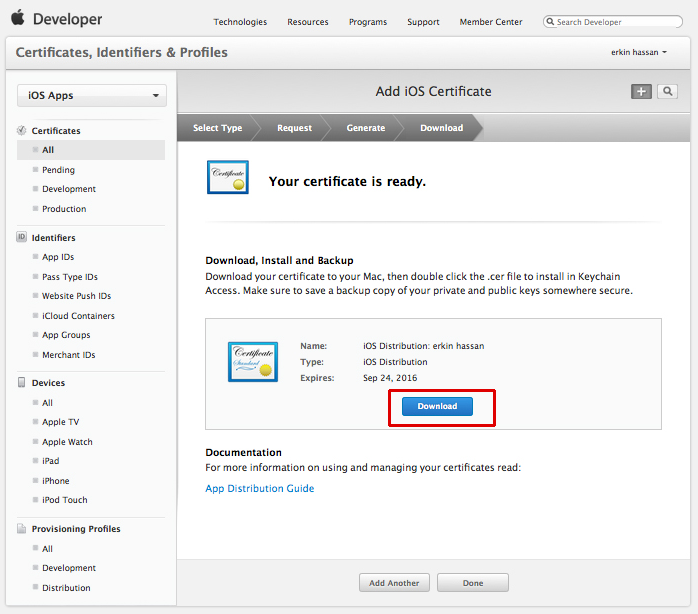
Task: Click the magnifier search certificates icon
Action: point(667,91)
